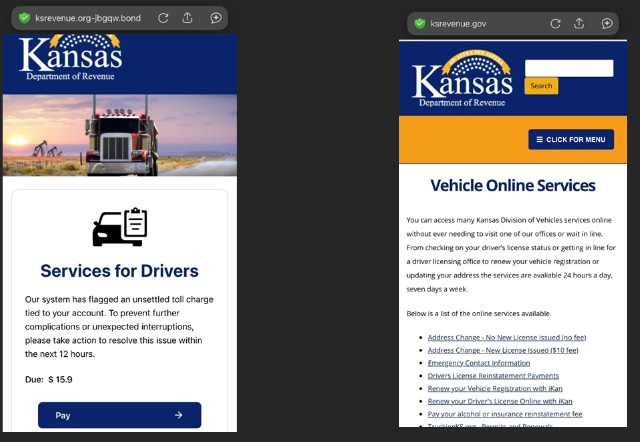Click the truck banner image
Viewport: 640px width, 442px height.
point(120,135)
